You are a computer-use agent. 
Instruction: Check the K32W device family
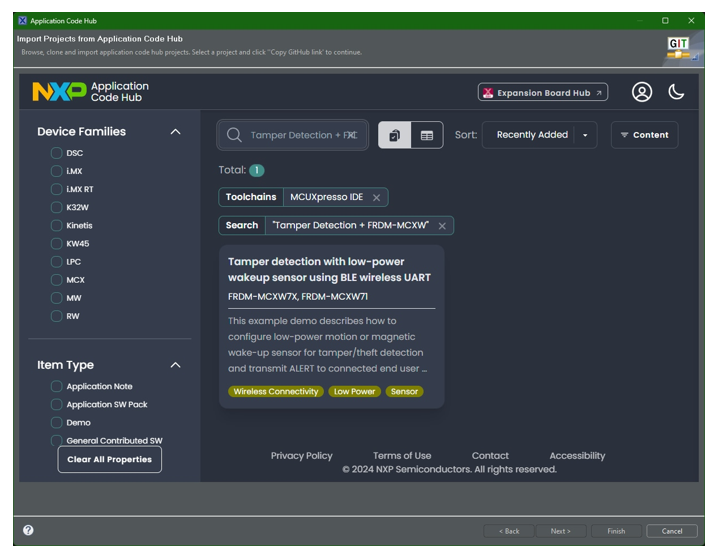click(56, 208)
